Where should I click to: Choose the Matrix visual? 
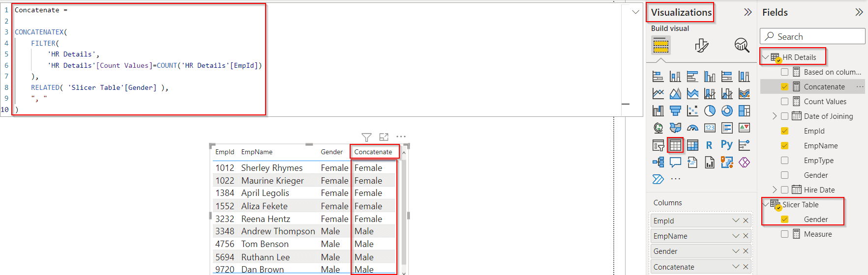[692, 145]
